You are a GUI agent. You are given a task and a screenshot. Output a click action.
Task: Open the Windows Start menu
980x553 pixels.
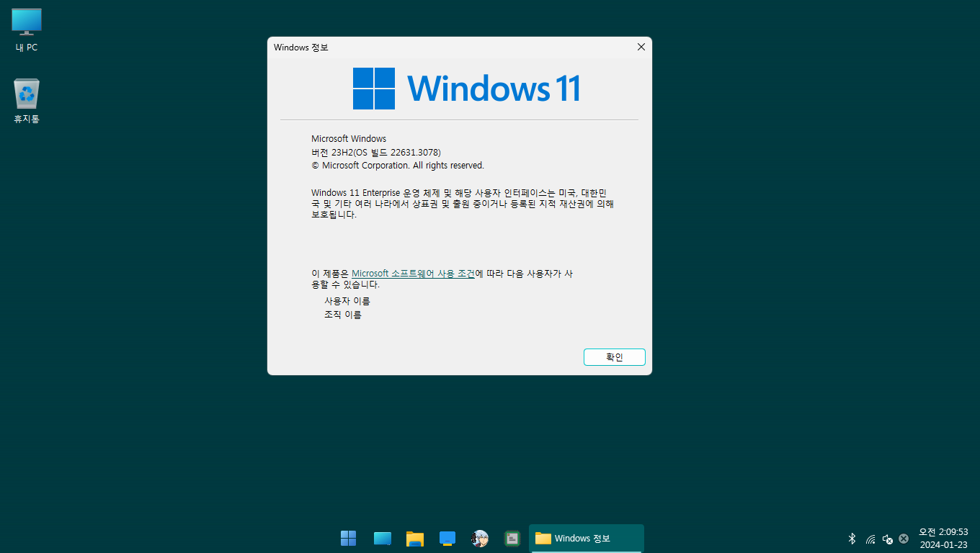coord(348,538)
